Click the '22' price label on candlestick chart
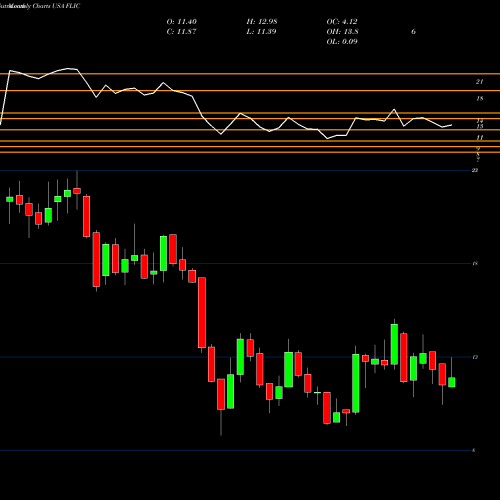The width and height of the screenshot is (500, 500). click(475, 170)
